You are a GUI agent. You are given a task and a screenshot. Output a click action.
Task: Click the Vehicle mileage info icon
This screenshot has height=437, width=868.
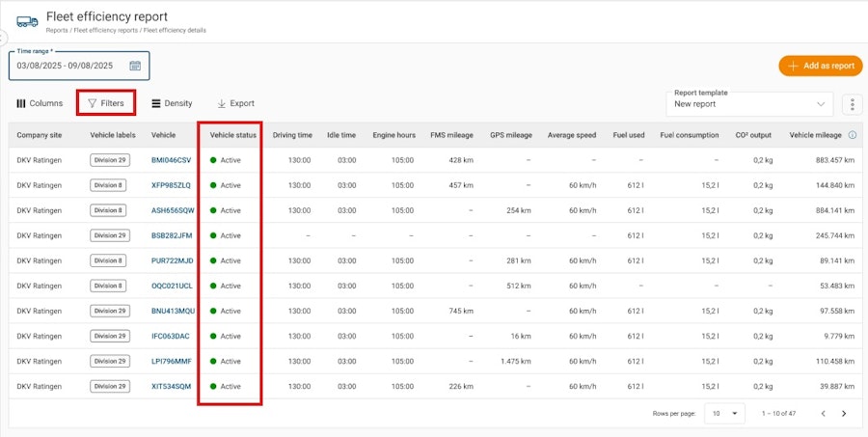pyautogui.click(x=853, y=135)
